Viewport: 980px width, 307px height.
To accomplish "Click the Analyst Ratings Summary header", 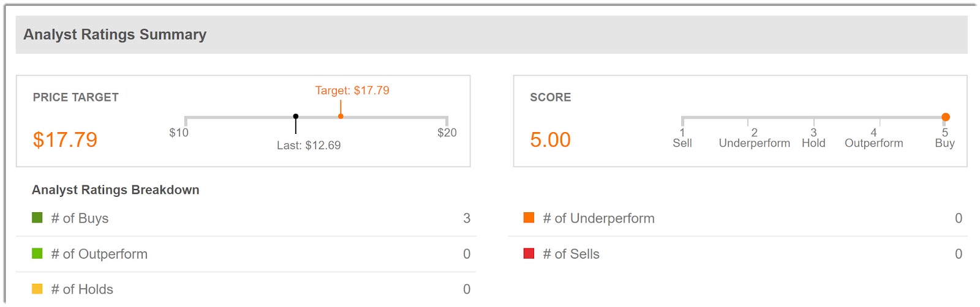I will (x=115, y=35).
